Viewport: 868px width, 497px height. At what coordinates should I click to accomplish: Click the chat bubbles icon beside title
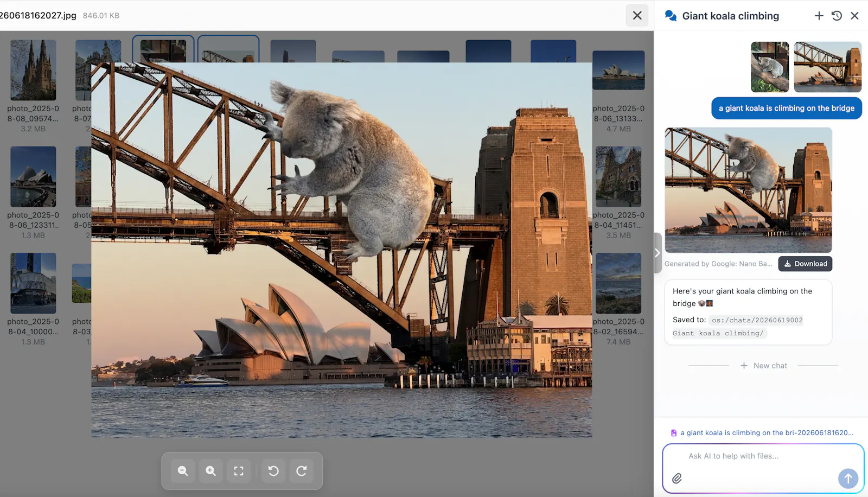click(x=671, y=16)
